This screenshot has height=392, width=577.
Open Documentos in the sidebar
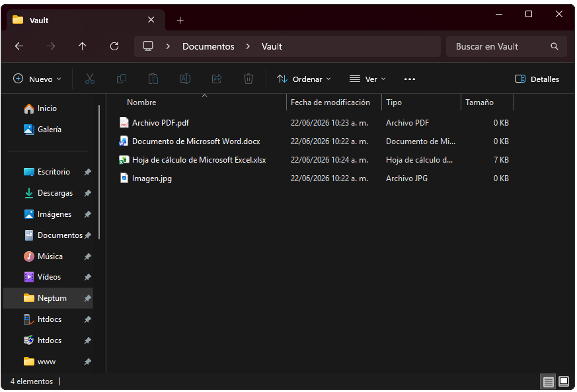60,235
